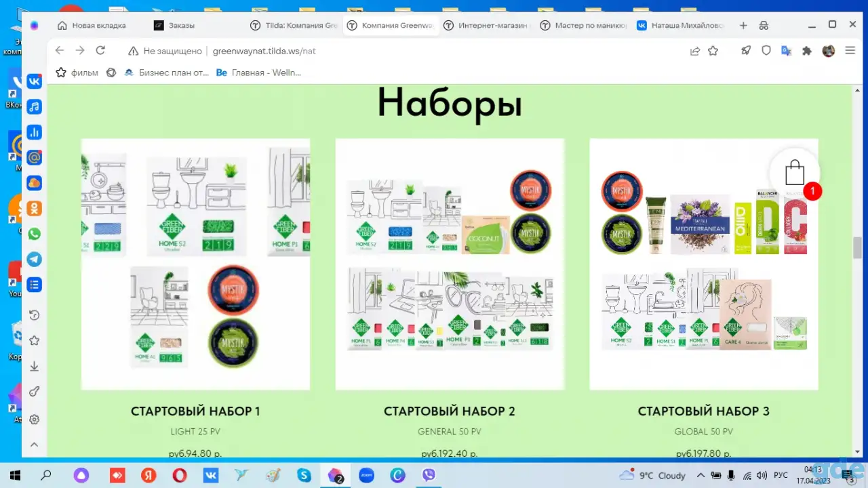
Task: Open the extensions puzzle icon
Action: coord(807,51)
